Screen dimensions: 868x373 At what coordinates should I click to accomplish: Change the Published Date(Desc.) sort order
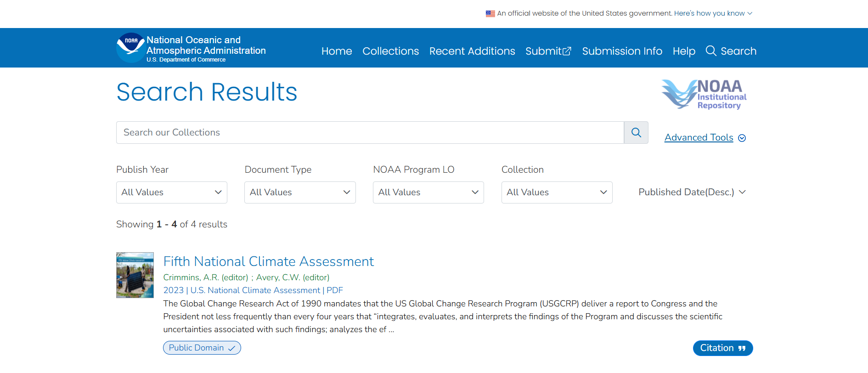[x=692, y=192]
